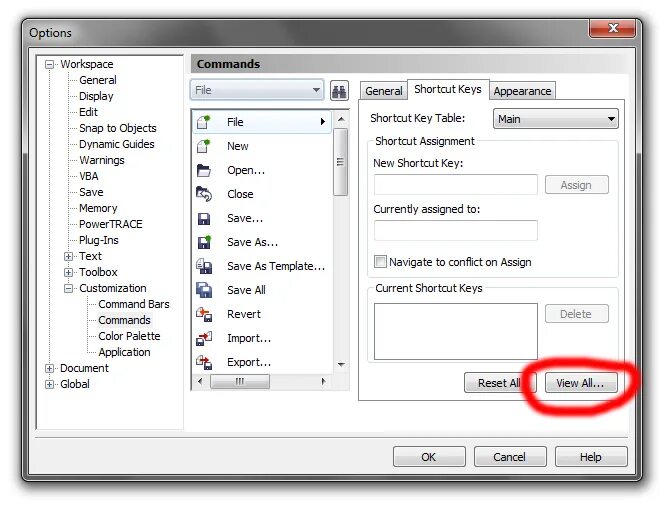665x509 pixels.
Task: Expand the Text tree node
Action: (x=68, y=256)
